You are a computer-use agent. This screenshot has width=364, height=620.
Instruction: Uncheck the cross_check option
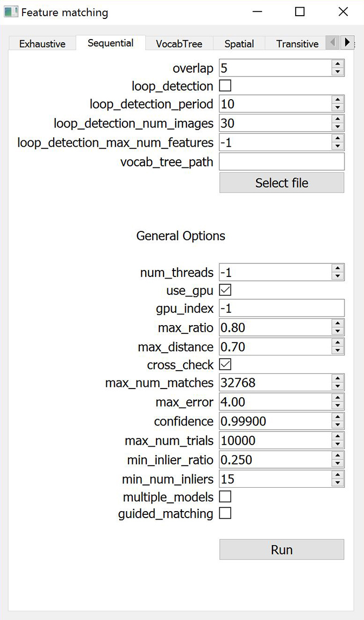[225, 364]
